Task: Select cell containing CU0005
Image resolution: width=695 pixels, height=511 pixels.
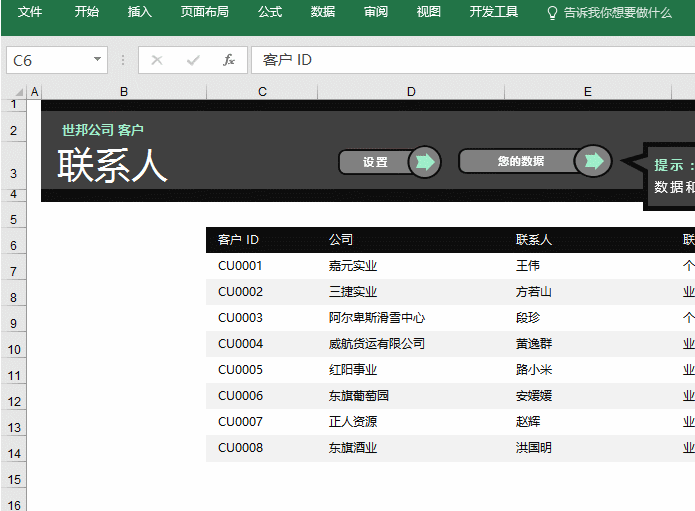Action: click(240, 370)
